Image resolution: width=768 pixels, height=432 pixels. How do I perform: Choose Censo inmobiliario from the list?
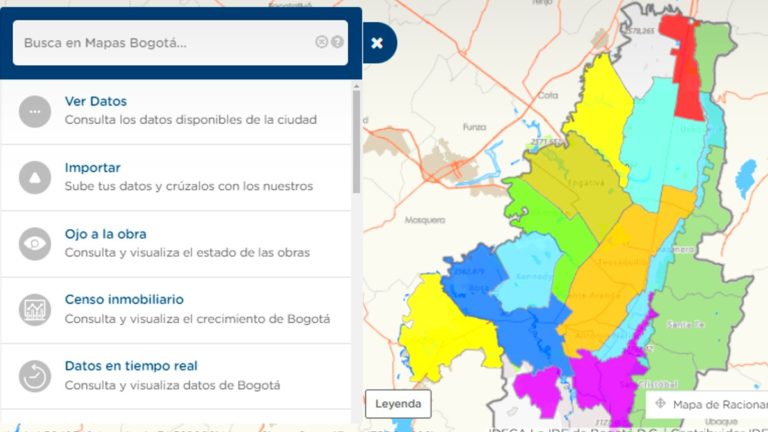point(124,300)
